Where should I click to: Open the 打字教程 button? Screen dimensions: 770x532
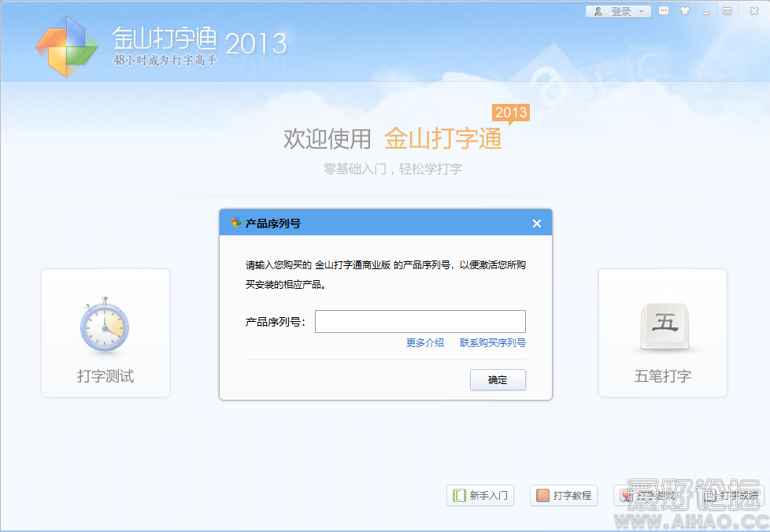point(564,495)
